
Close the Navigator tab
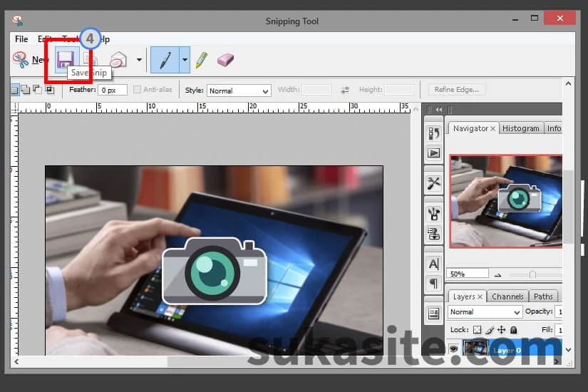coord(492,129)
